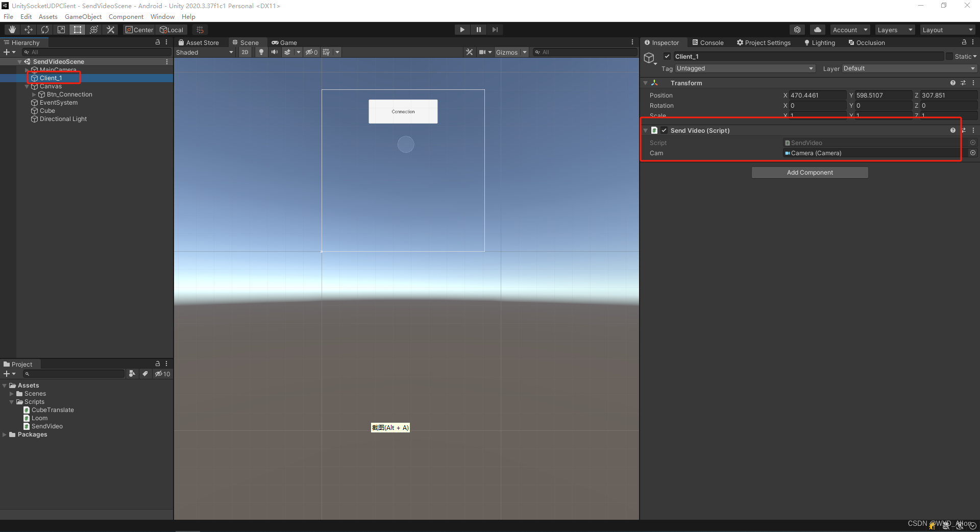Set the Rotation X field to a value
This screenshot has height=532, width=980.
click(817, 105)
